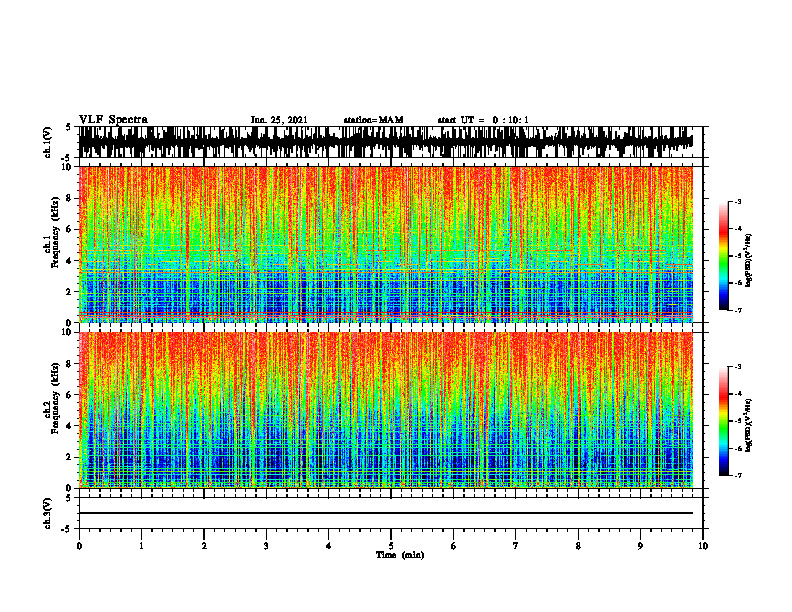Click the ch.1 colorbar "log(PSD)" unit label

[x=748, y=261]
